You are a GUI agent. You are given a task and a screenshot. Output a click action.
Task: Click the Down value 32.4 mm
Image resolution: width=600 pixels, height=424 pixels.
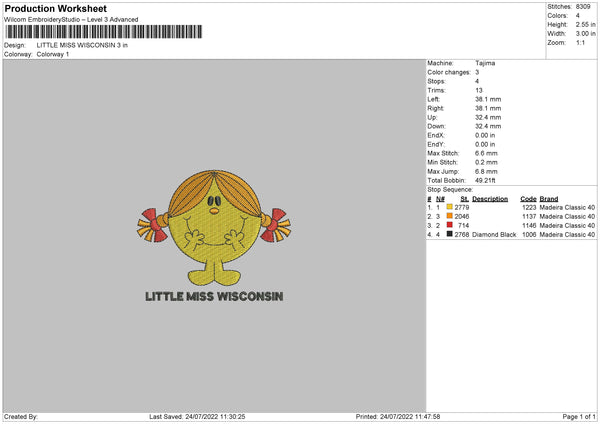[x=488, y=126]
